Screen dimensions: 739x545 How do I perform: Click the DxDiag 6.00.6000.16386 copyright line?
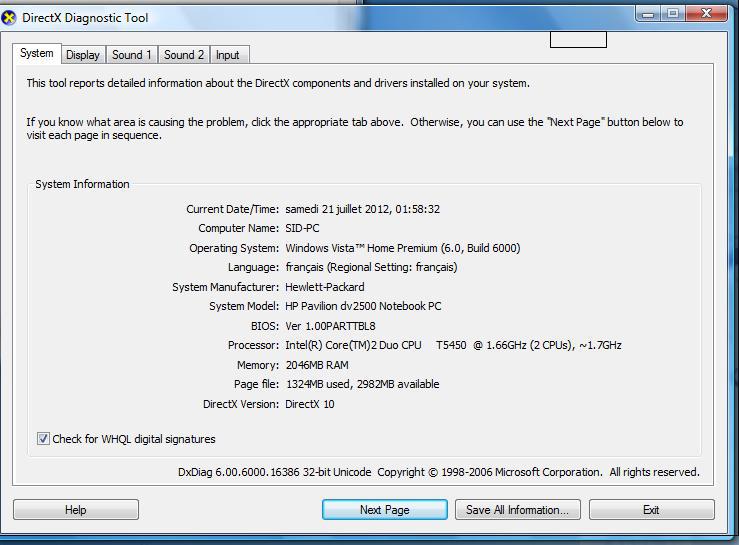point(439,472)
